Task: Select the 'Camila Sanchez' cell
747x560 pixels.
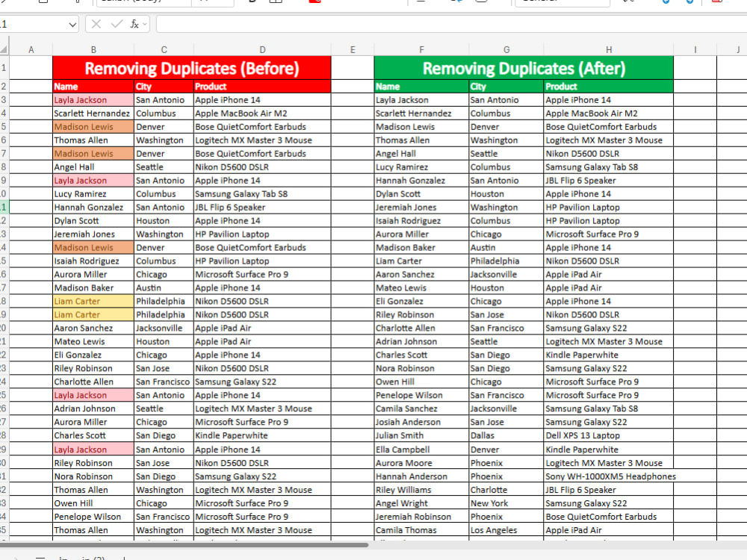Action: tap(421, 408)
